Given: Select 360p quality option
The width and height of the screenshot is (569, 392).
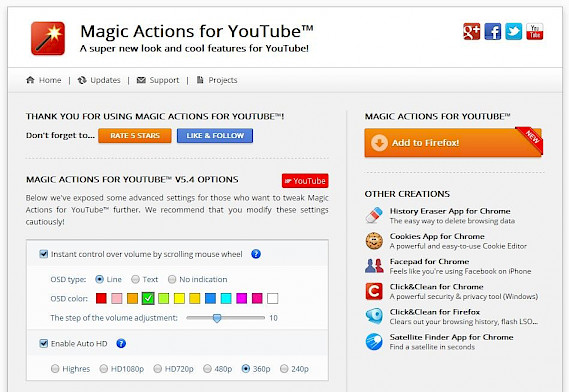Looking at the screenshot, I should (x=246, y=369).
